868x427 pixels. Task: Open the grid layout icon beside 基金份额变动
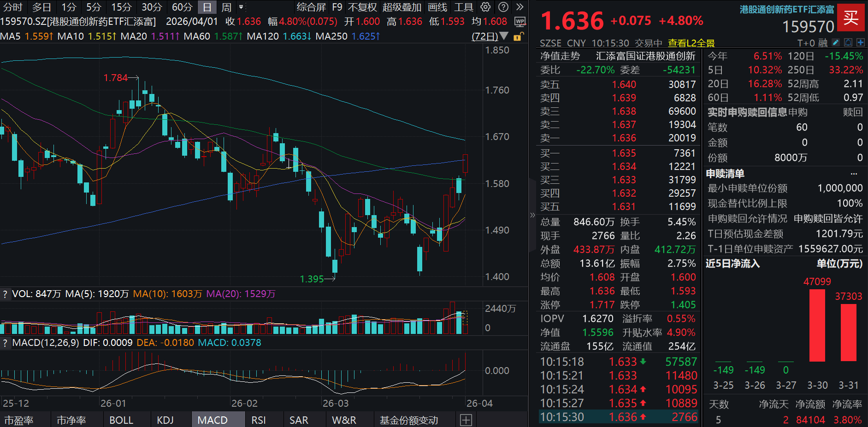click(x=466, y=420)
